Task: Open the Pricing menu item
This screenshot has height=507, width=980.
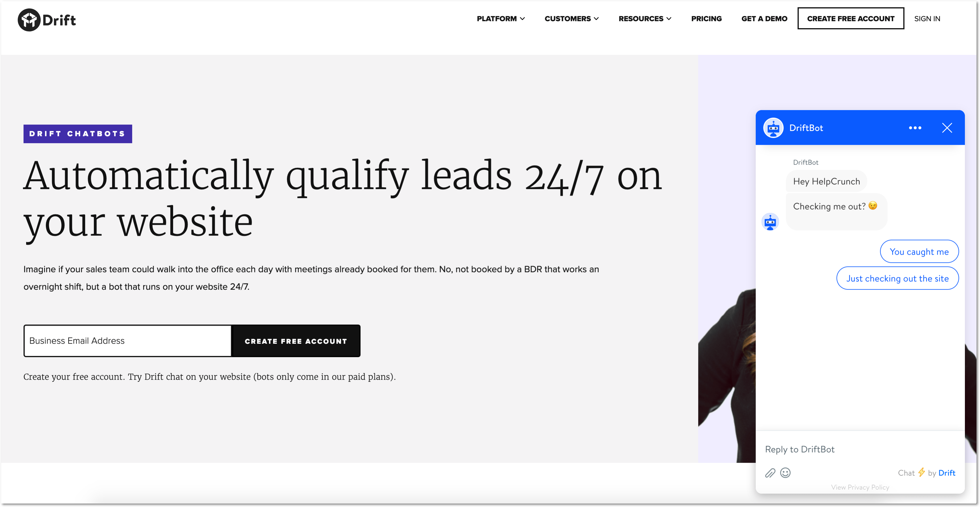Action: click(706, 18)
